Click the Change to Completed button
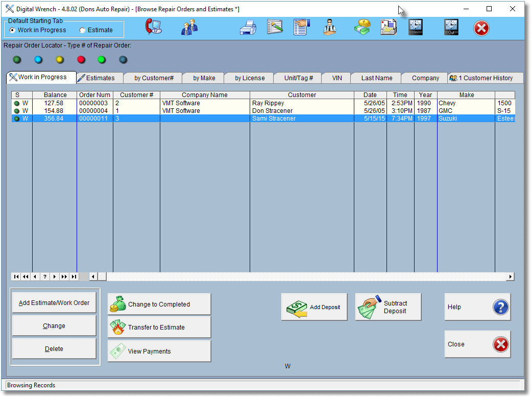This screenshot has height=398, width=532. [x=159, y=304]
